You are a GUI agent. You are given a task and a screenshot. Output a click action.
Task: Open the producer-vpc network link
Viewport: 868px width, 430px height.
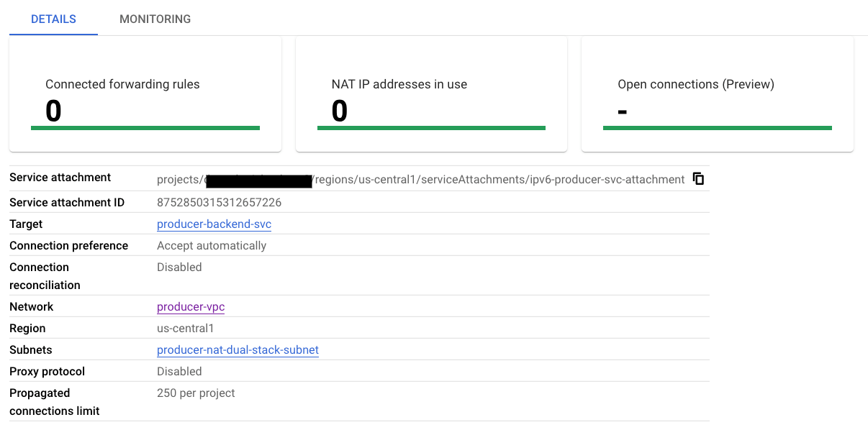[x=191, y=307]
